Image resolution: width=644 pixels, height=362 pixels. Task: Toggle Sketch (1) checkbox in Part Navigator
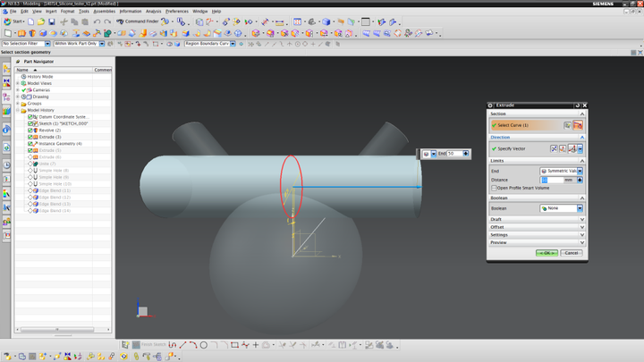click(30, 123)
